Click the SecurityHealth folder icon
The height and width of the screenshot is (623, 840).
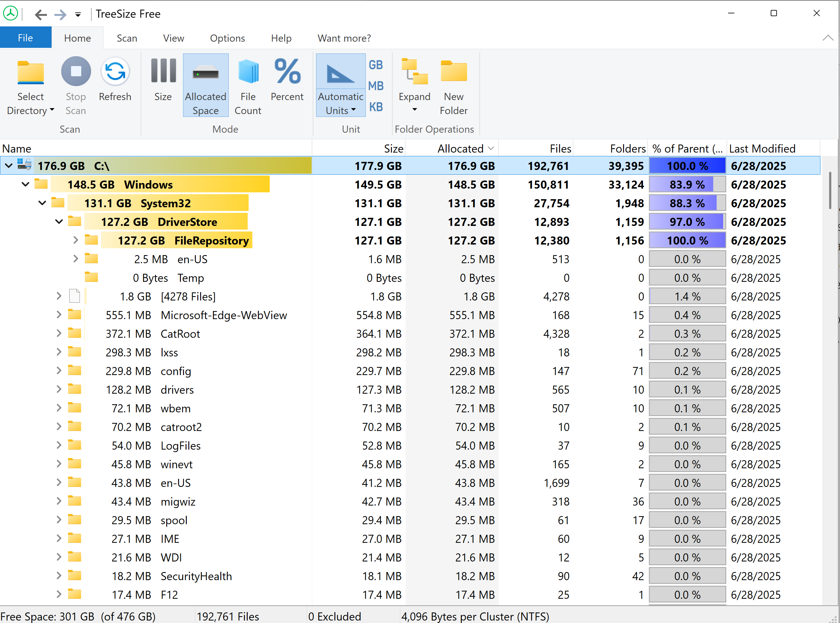point(75,575)
